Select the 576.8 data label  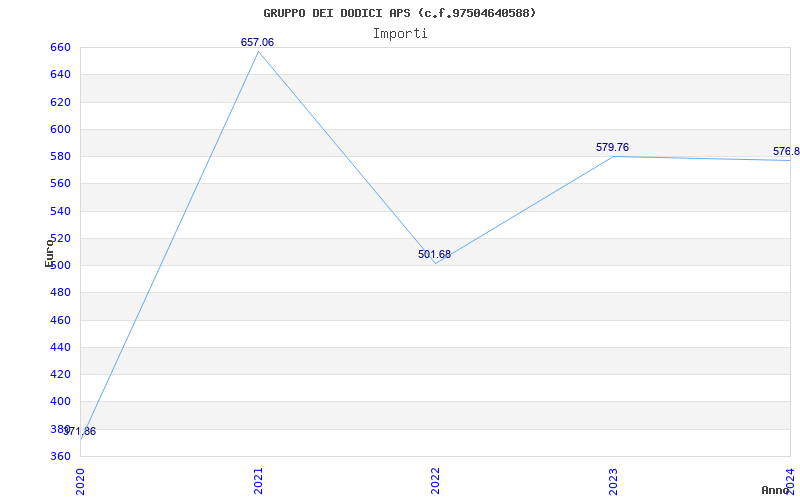coord(786,152)
